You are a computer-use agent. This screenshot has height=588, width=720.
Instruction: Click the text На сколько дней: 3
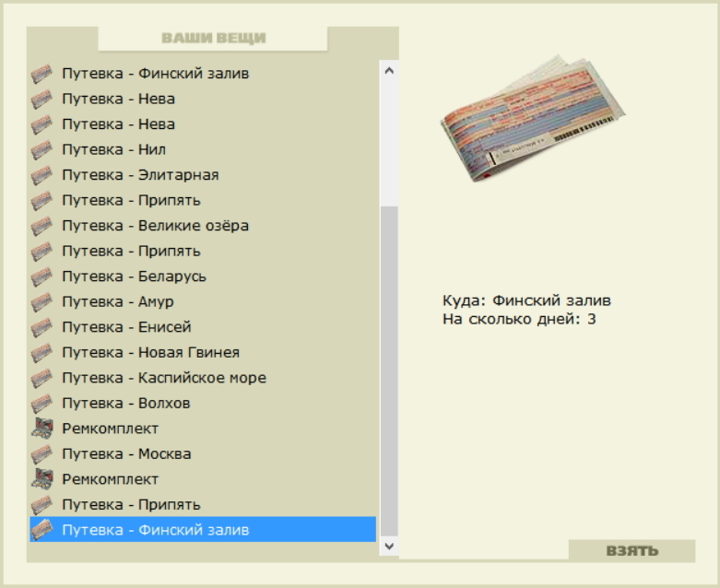519,319
